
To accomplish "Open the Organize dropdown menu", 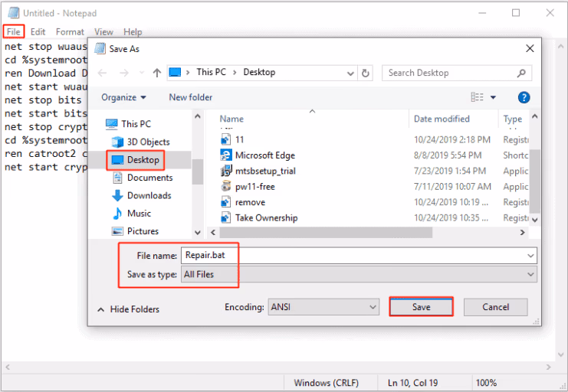I will (x=123, y=97).
